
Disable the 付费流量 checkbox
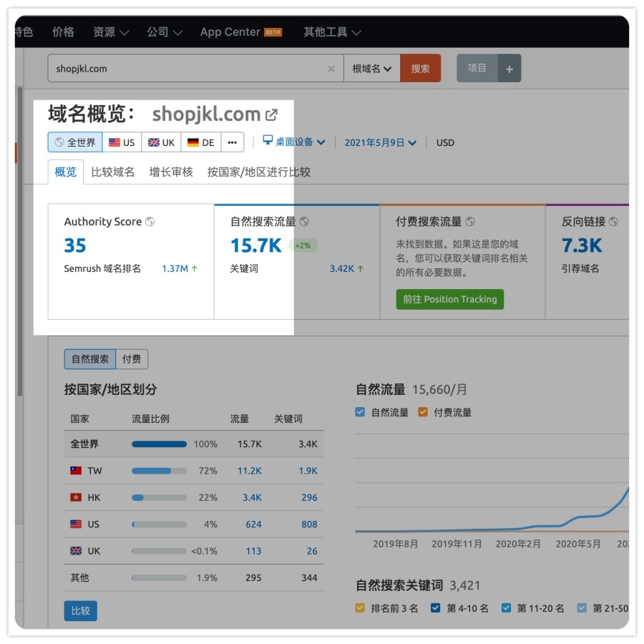click(x=421, y=411)
